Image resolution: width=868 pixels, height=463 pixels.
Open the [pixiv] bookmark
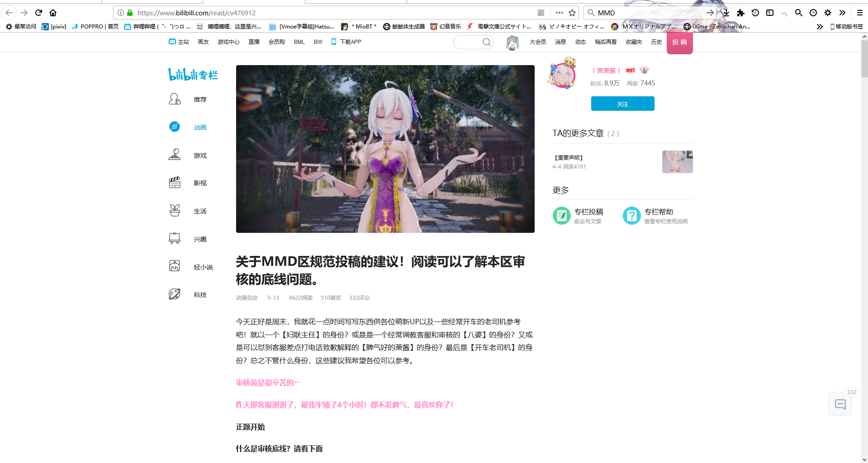tap(54, 27)
